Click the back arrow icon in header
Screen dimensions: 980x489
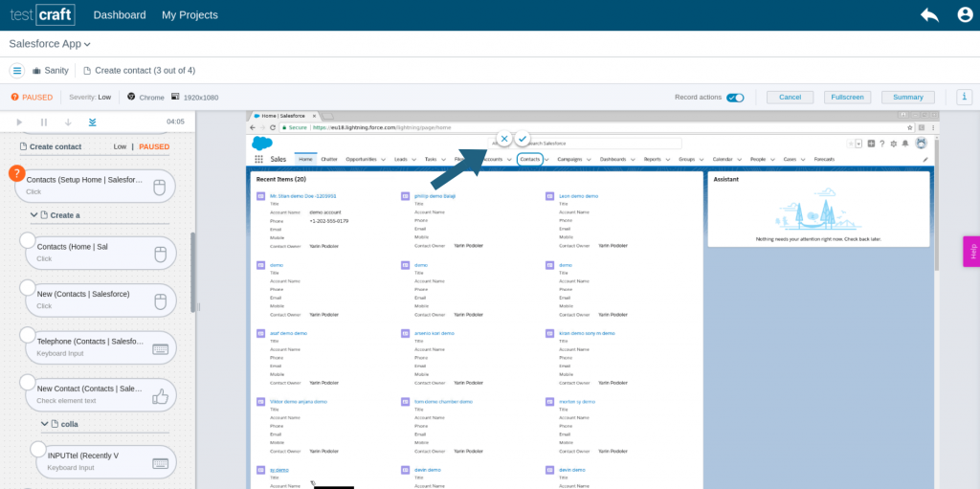click(x=928, y=15)
